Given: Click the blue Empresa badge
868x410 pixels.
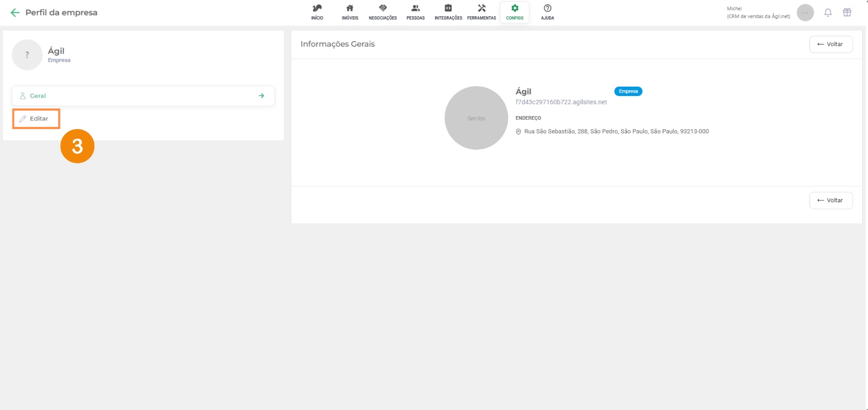Looking at the screenshot, I should (628, 91).
